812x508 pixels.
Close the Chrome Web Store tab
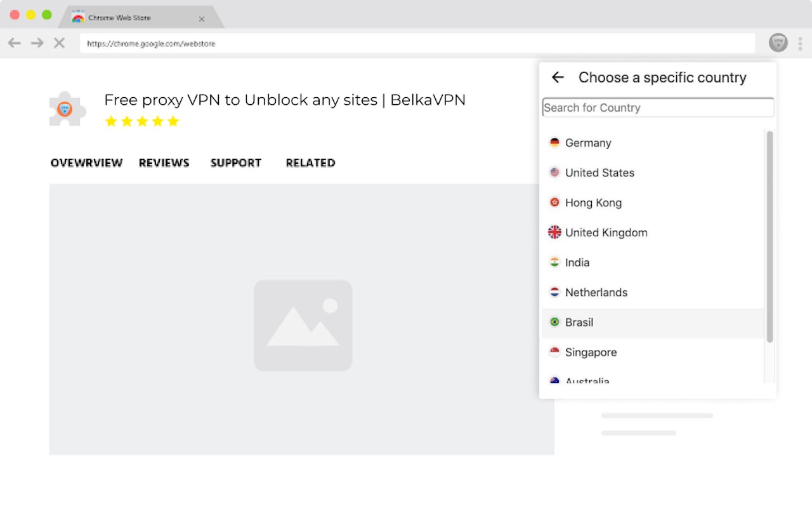point(202,19)
